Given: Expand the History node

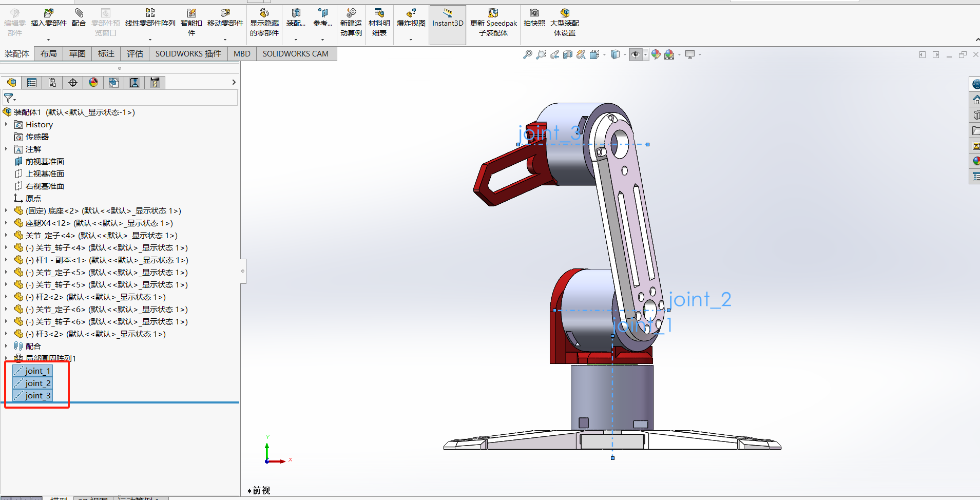Looking at the screenshot, I should tap(6, 124).
